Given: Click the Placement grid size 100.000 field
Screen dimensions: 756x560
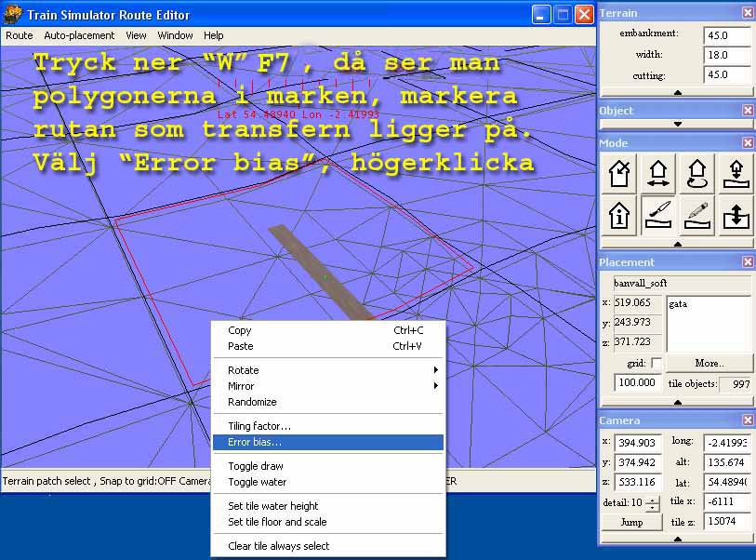Looking at the screenshot, I should (x=638, y=382).
